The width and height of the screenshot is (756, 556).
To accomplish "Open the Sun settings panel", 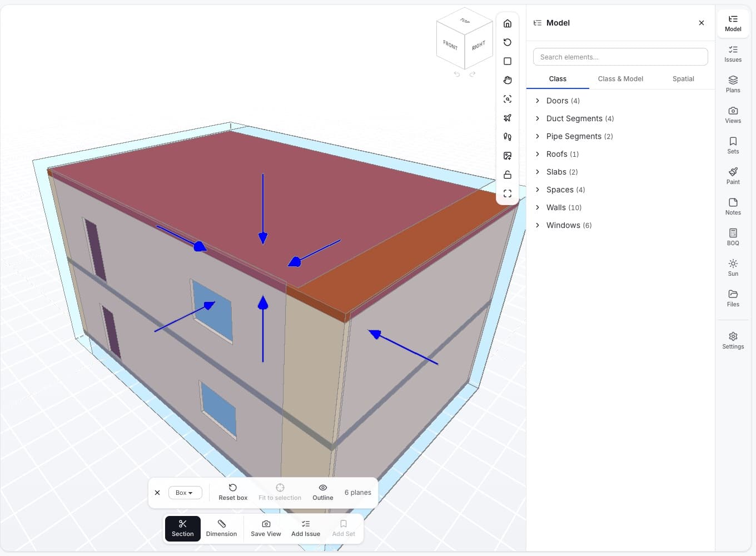I will coord(733,267).
